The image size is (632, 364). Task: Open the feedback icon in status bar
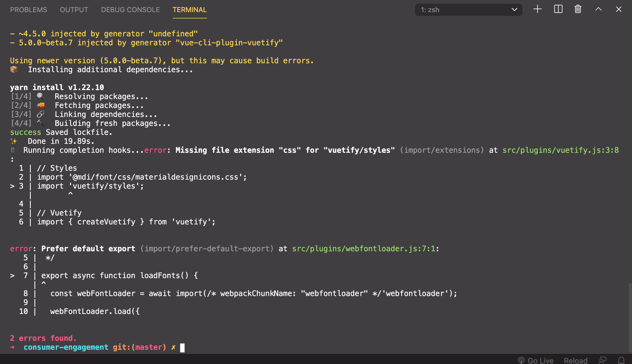tap(603, 360)
